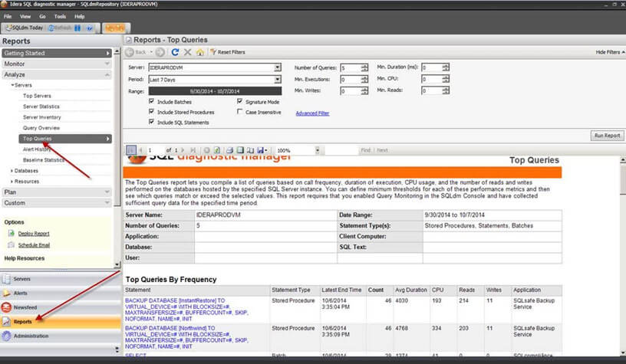Expand the Plan section
The width and height of the screenshot is (626, 364).
tap(56, 192)
